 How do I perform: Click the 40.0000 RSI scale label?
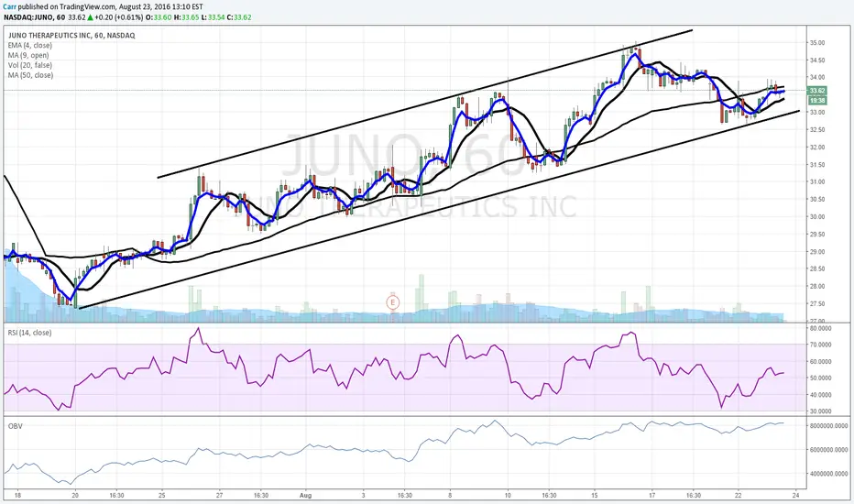click(820, 395)
